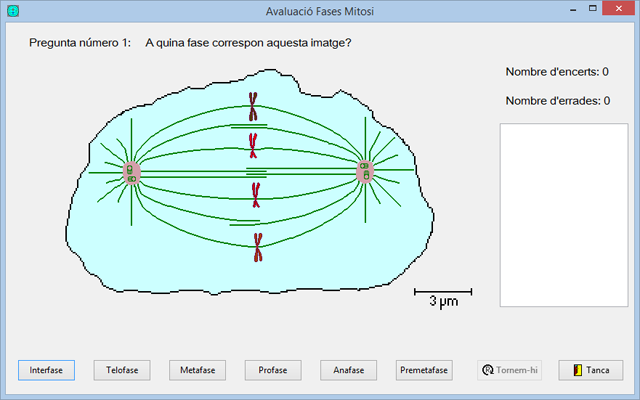Click the 3 µm scale bar label
This screenshot has height=400, width=640.
click(444, 302)
